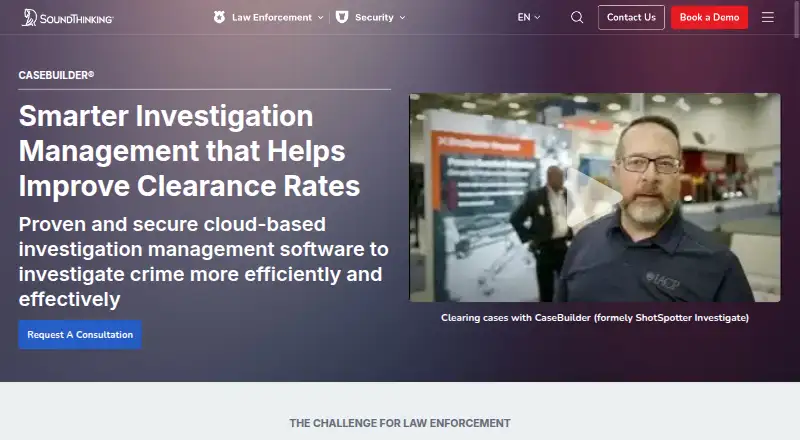Open the hamburger menu icon
The image size is (800, 440).
(x=768, y=17)
